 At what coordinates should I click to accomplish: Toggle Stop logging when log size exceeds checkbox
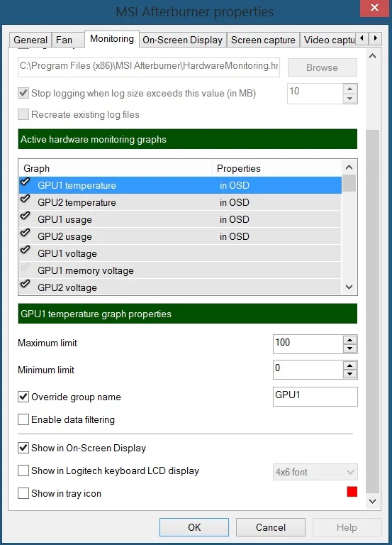[23, 93]
